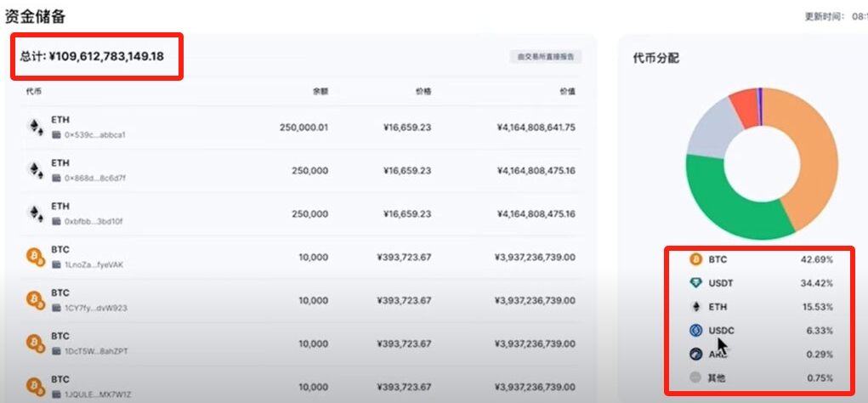Click the ETH icon in the chart legend

(x=695, y=306)
